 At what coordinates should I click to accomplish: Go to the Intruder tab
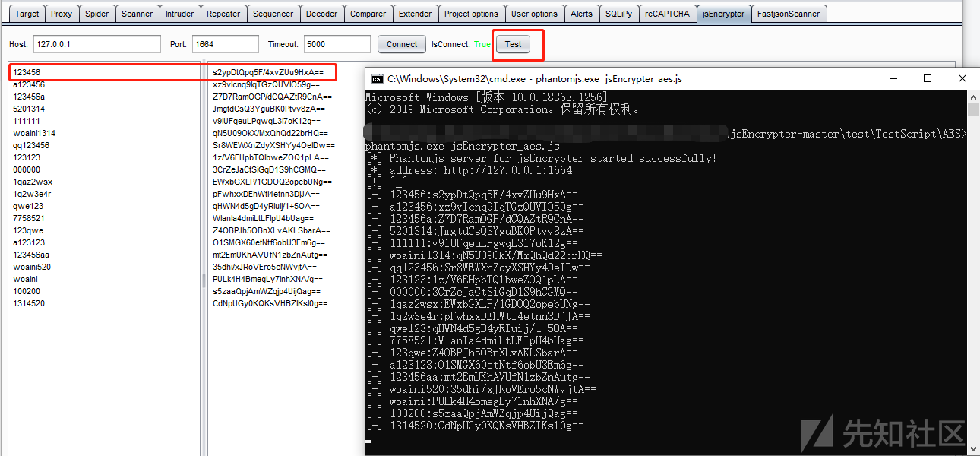click(x=180, y=14)
